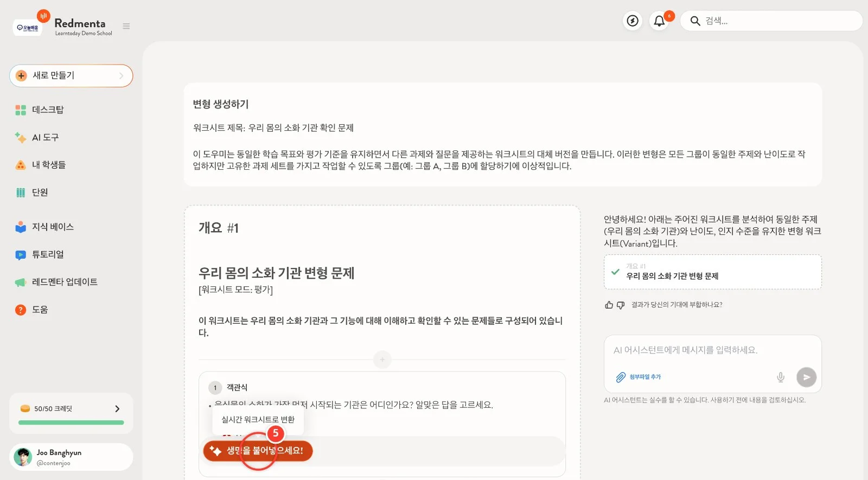Click the 지식 베이스 box icon
Viewport: 868px width, 480px height.
[21, 227]
